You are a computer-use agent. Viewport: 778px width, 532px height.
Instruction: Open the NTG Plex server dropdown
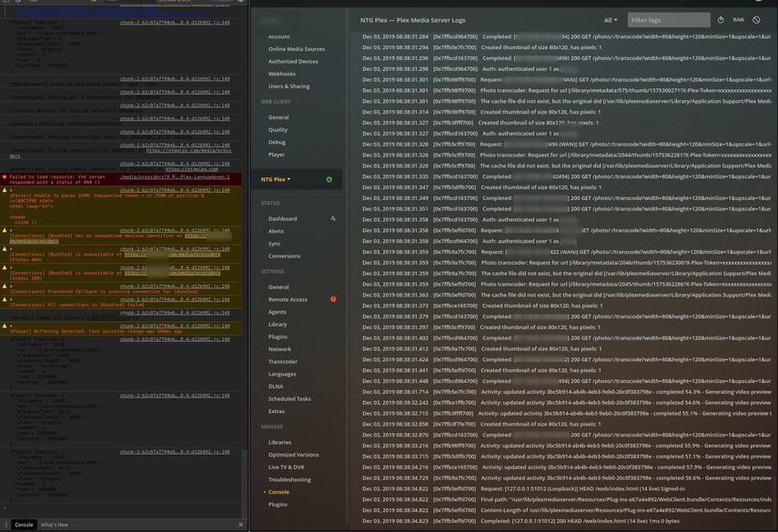pyautogui.click(x=276, y=179)
